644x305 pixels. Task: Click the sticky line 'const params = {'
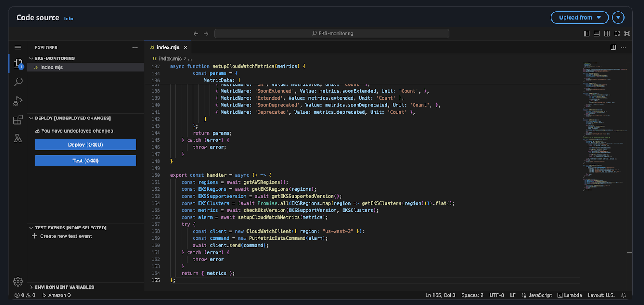point(215,73)
